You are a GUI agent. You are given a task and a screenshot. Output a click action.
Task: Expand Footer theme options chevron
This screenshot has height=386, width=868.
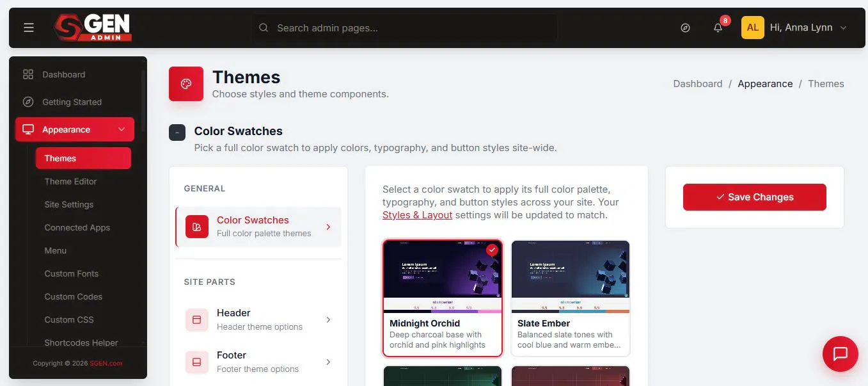[328, 362]
